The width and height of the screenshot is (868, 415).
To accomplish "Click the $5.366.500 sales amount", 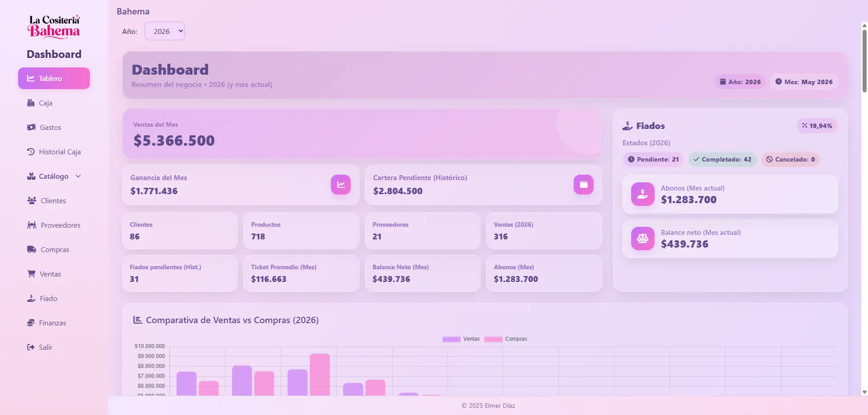I will point(174,141).
